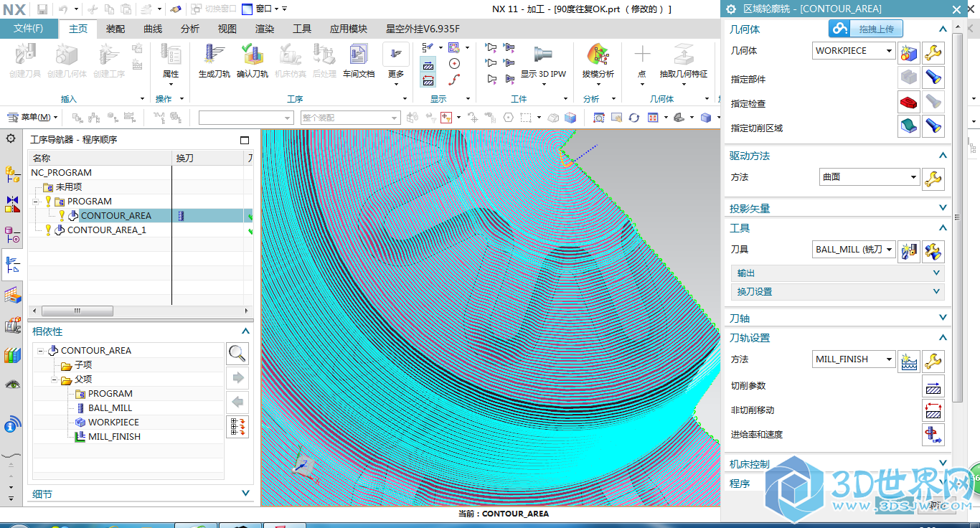
Task: Open the 文件(F) menu
Action: coord(29,29)
